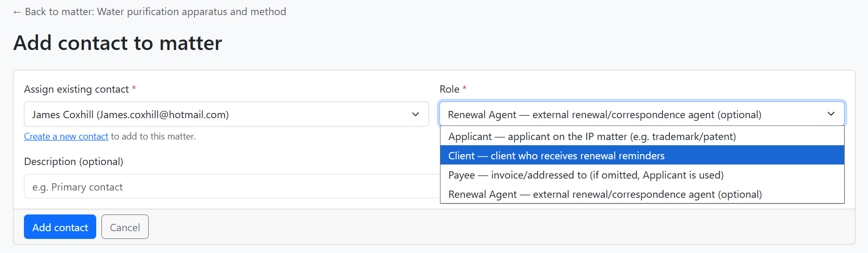Open the 'Back to matter: Water purification' link
This screenshot has width=868, height=253.
[155, 12]
